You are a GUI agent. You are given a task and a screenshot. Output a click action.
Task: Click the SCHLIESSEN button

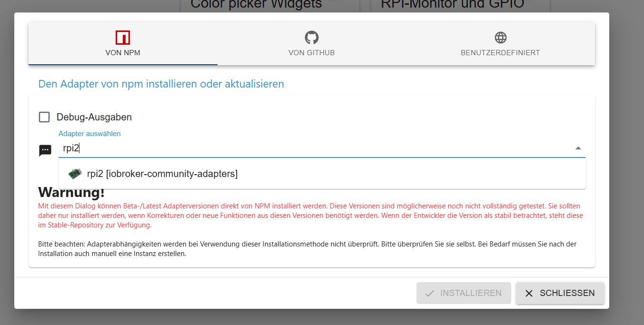560,293
